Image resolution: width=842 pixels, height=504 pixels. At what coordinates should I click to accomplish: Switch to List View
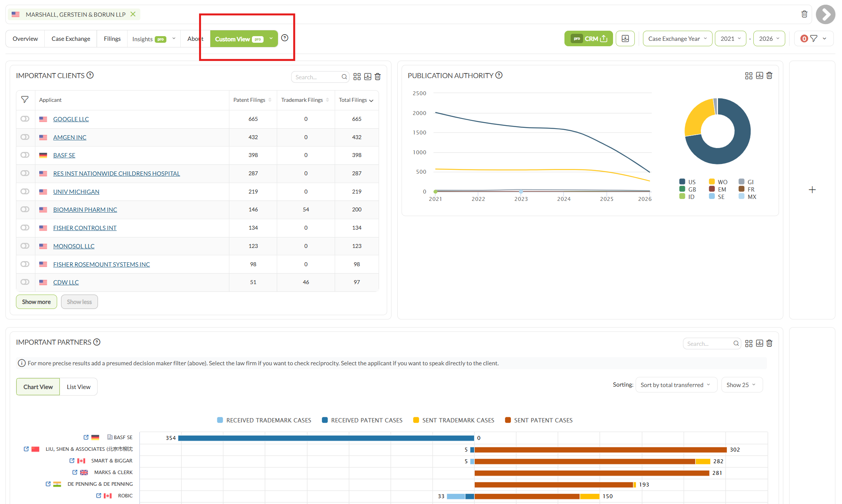(79, 387)
